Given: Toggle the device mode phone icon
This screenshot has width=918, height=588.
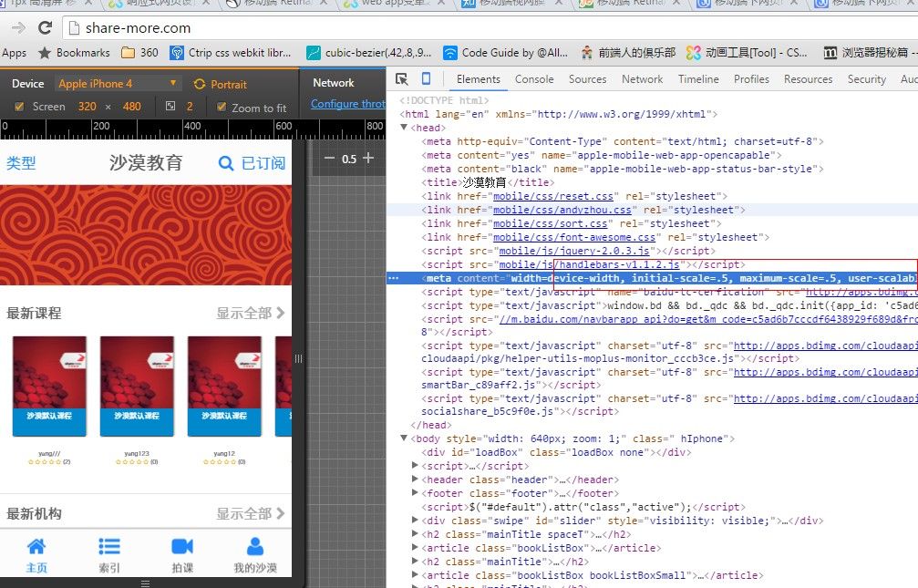Looking at the screenshot, I should click(426, 79).
